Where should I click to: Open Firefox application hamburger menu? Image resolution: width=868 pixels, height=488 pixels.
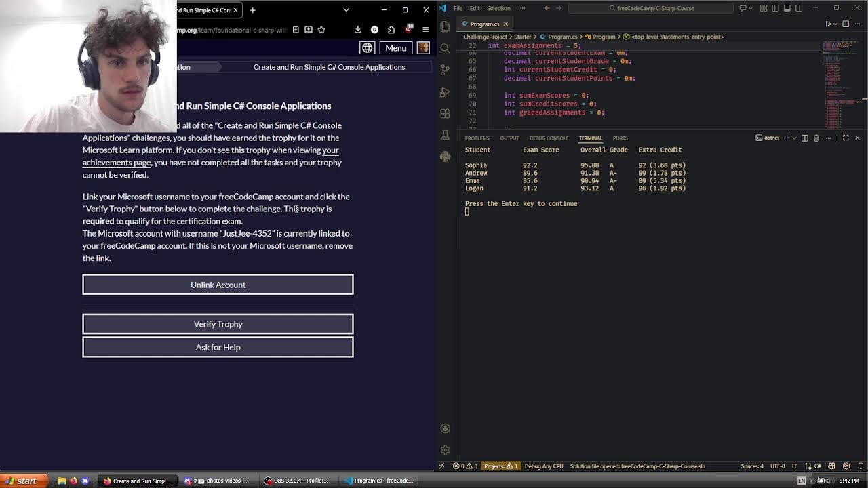(x=425, y=30)
